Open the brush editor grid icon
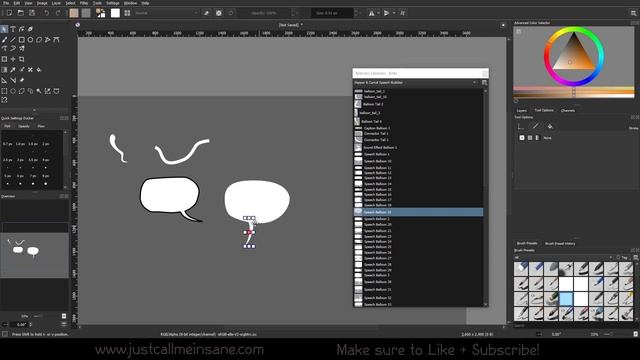This screenshot has width=640, height=360. (127, 13)
